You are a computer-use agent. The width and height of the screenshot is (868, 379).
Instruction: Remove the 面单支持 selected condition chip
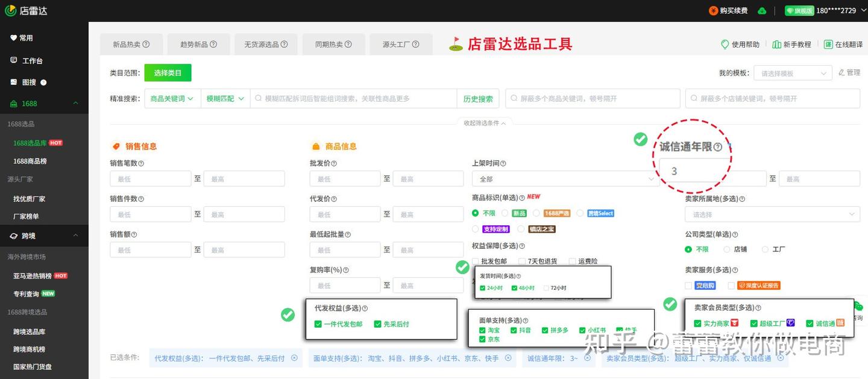click(x=508, y=357)
